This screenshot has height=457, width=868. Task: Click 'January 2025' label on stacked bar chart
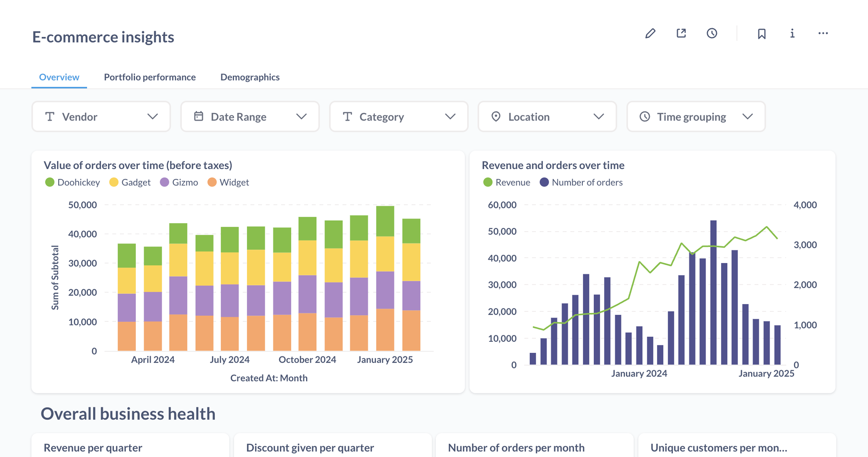point(385,360)
